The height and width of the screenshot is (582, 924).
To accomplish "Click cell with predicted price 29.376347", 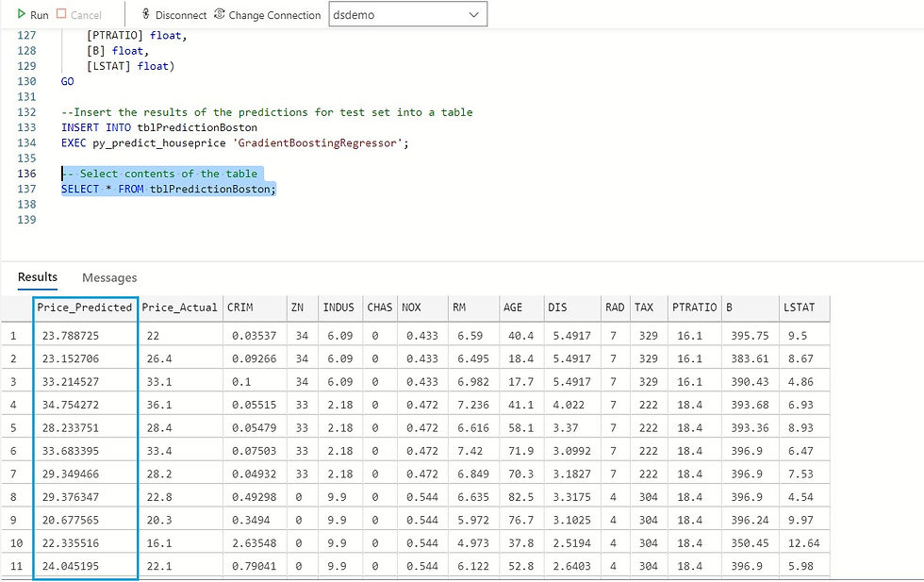I will click(x=86, y=497).
